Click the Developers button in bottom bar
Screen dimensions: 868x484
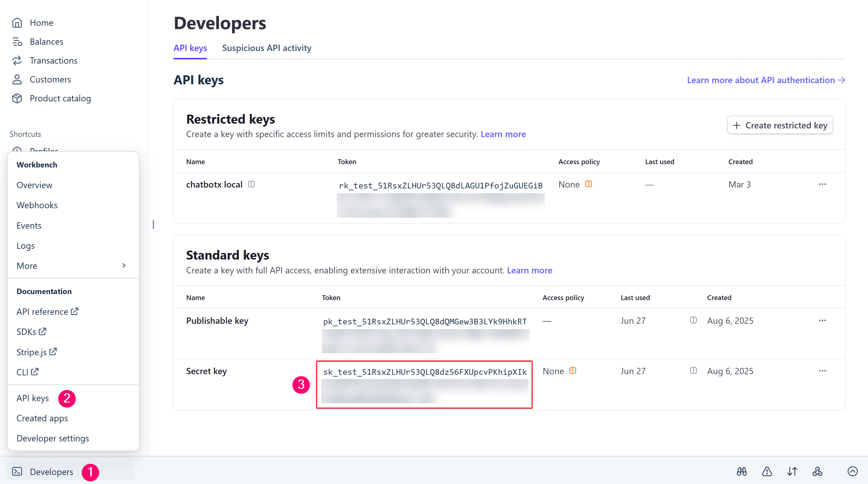click(70, 471)
